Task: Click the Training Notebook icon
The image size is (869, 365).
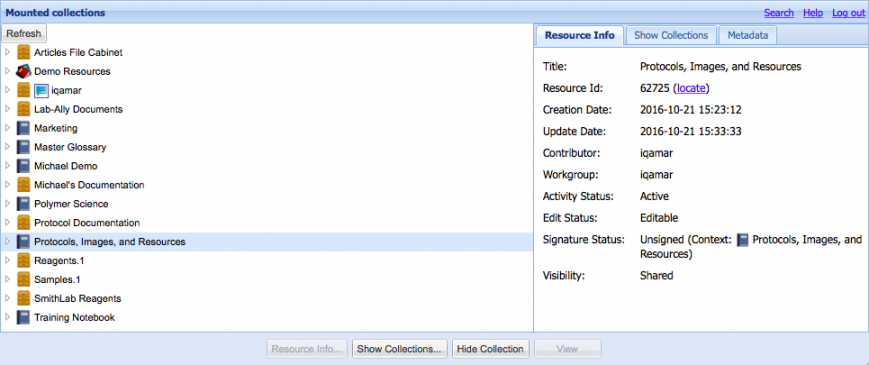Action: (23, 317)
